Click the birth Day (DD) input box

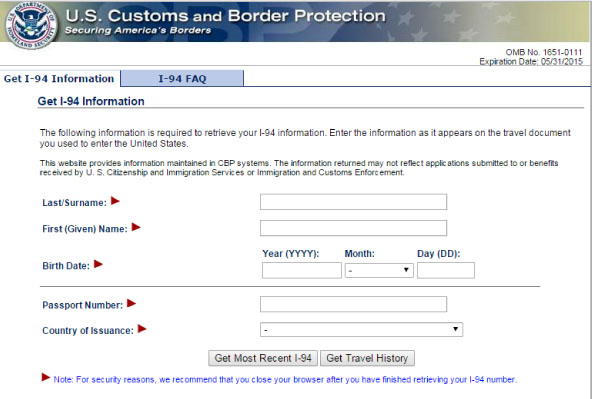[446, 270]
